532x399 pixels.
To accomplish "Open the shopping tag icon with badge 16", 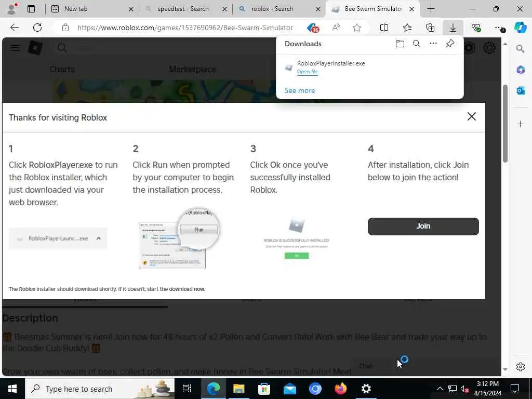I will (313, 28).
